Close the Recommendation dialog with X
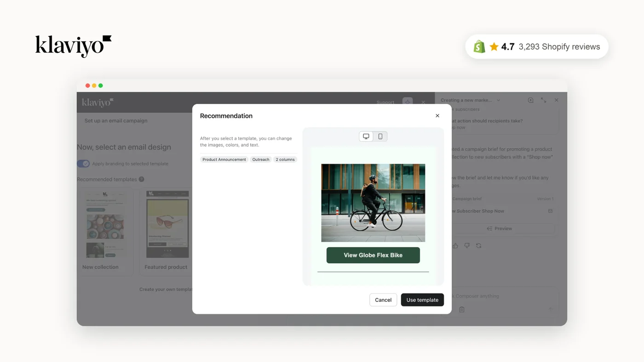Screen dimensions: 644x362 437,116
